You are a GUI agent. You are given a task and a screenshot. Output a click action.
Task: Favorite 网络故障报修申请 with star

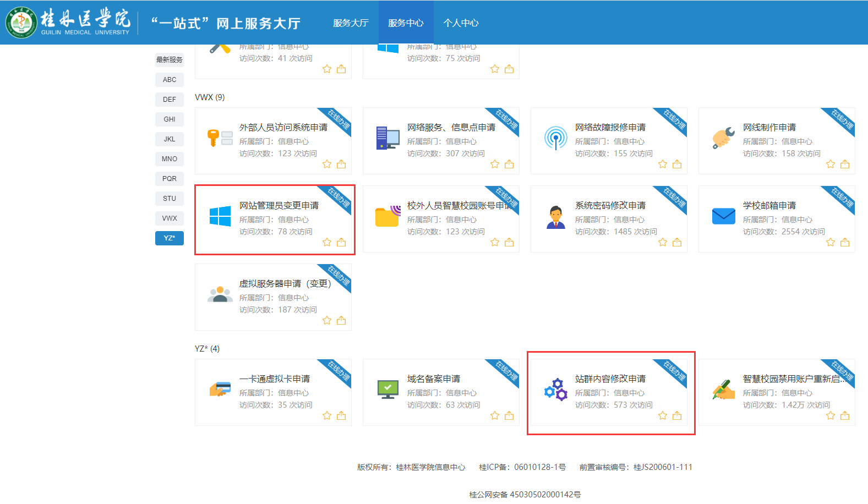[x=663, y=164]
